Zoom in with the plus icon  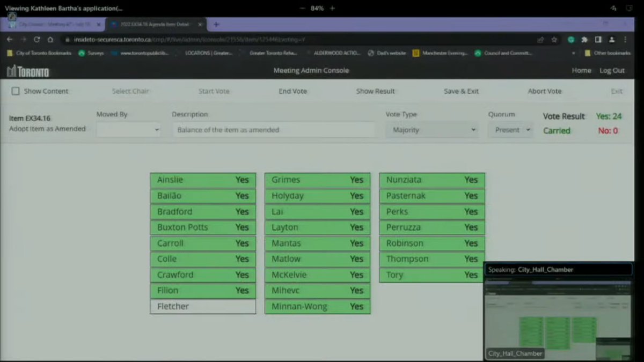333,8
